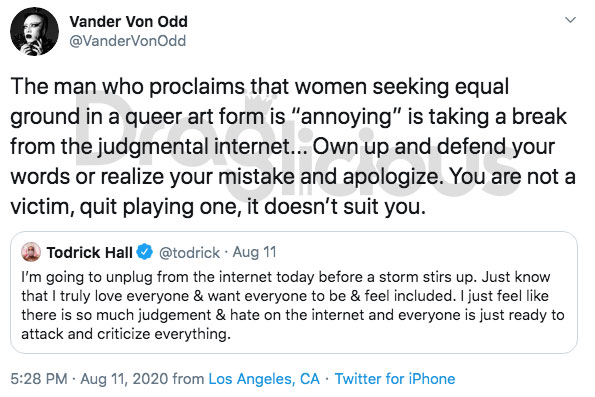Click the crown icon in the watermark

(260, 102)
